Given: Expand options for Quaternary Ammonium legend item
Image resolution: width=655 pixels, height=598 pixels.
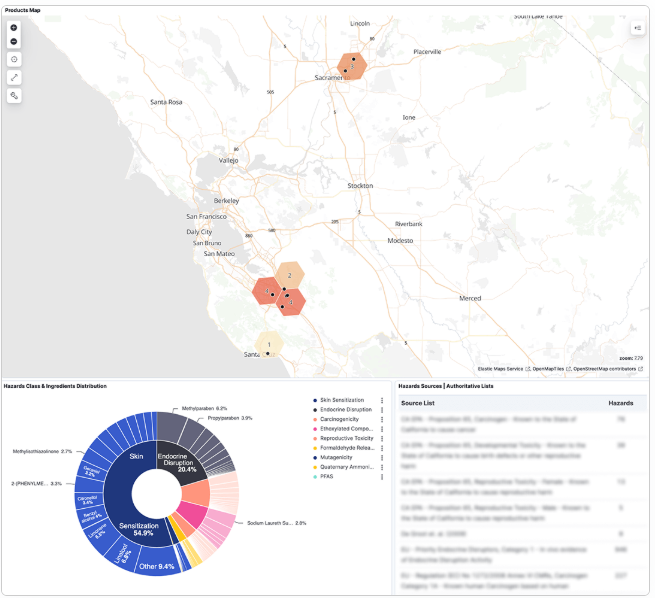Looking at the screenshot, I should click(x=382, y=467).
